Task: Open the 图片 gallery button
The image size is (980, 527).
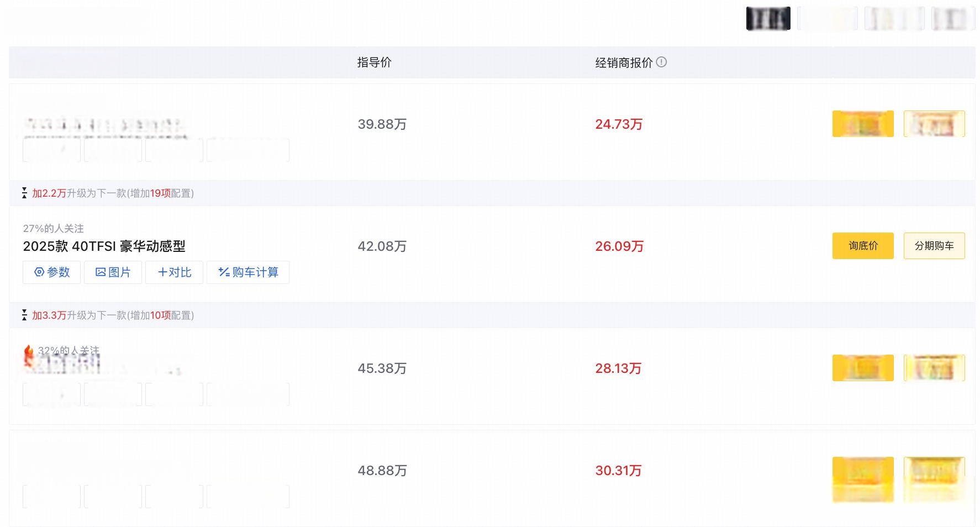Action: click(113, 272)
